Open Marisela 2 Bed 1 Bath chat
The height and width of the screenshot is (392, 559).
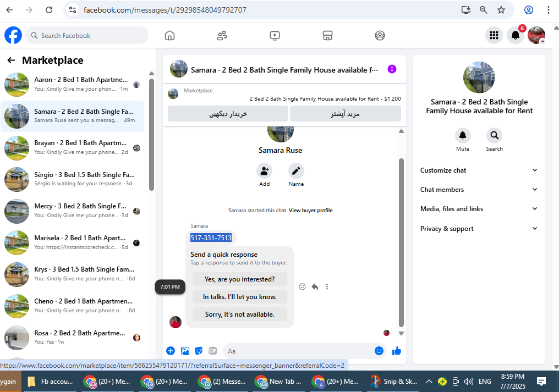point(73,242)
